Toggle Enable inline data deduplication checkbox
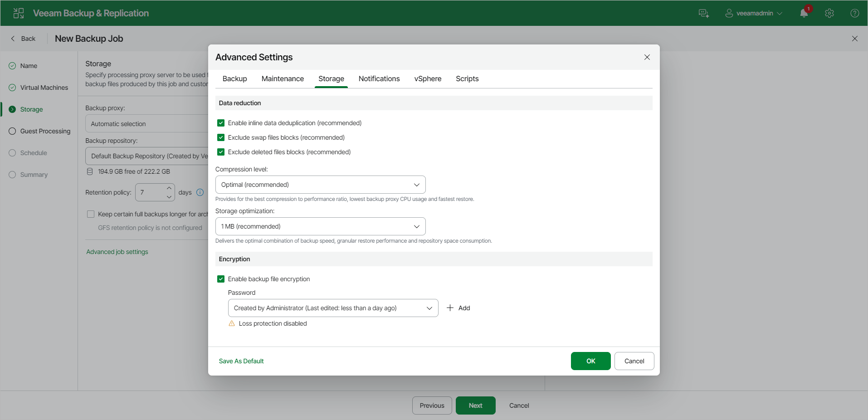 pos(221,123)
